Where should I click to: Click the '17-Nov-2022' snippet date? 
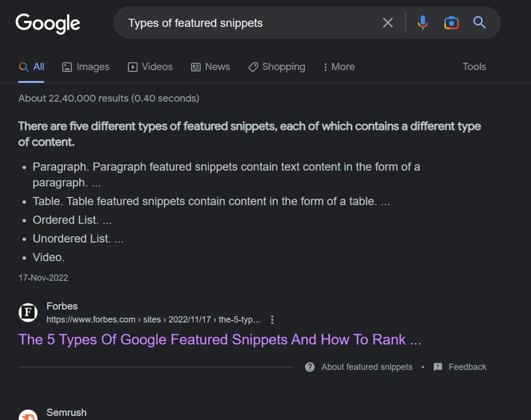(43, 278)
